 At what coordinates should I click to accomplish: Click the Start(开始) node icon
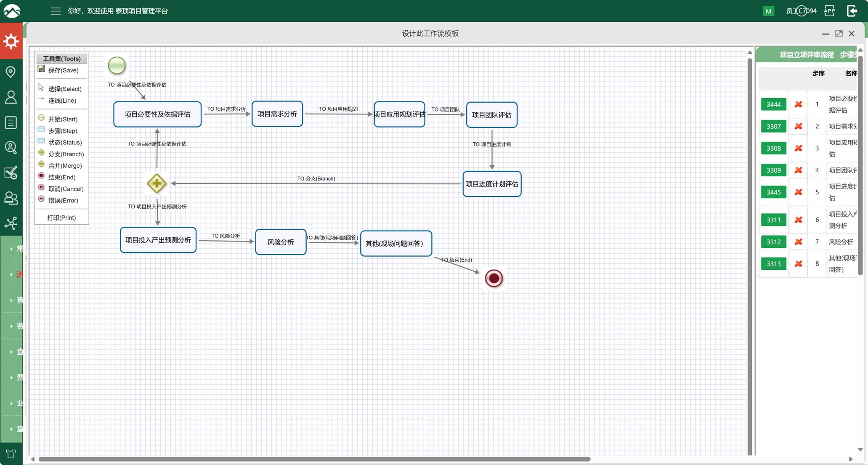click(41, 119)
